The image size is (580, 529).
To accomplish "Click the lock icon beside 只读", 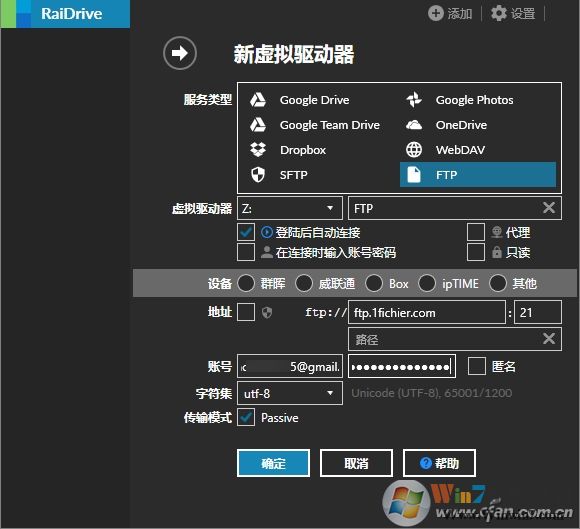I will click(x=497, y=252).
